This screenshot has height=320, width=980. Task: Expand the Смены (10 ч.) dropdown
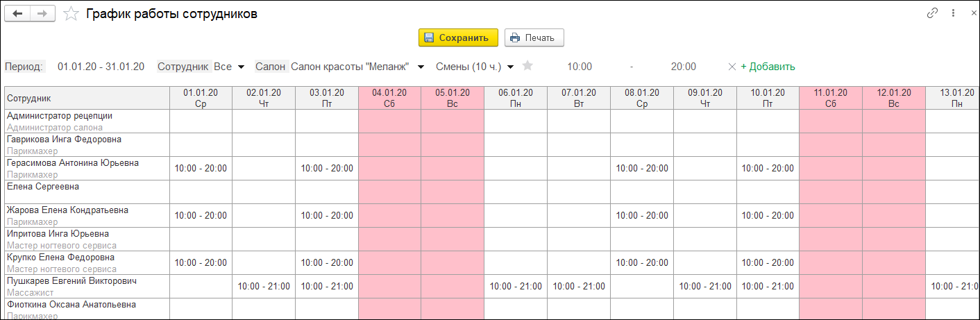pos(510,67)
